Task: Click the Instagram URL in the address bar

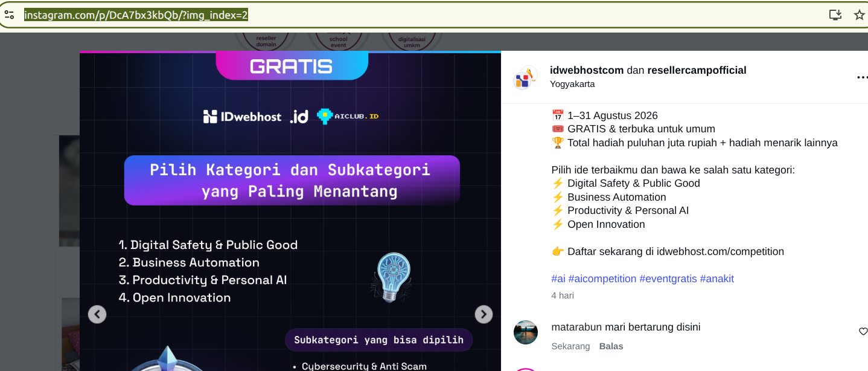Action: pos(136,15)
